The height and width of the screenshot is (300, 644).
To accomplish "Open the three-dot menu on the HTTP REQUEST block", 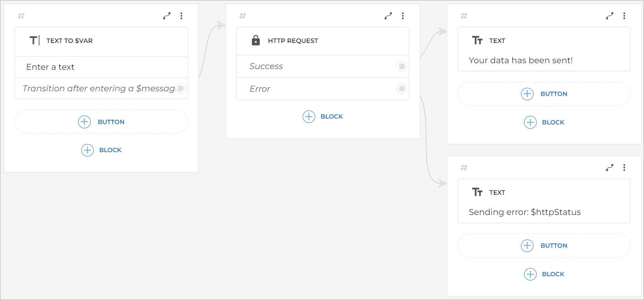I will [x=403, y=16].
